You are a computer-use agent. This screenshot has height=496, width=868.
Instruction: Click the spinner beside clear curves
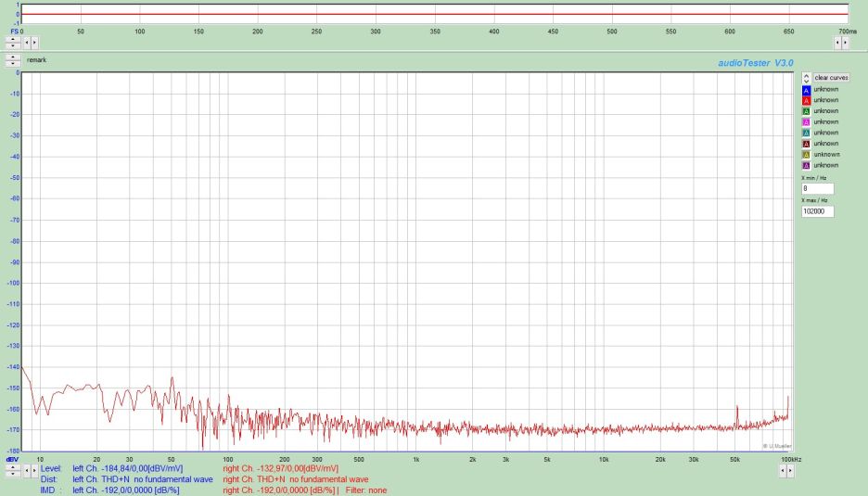(806, 78)
